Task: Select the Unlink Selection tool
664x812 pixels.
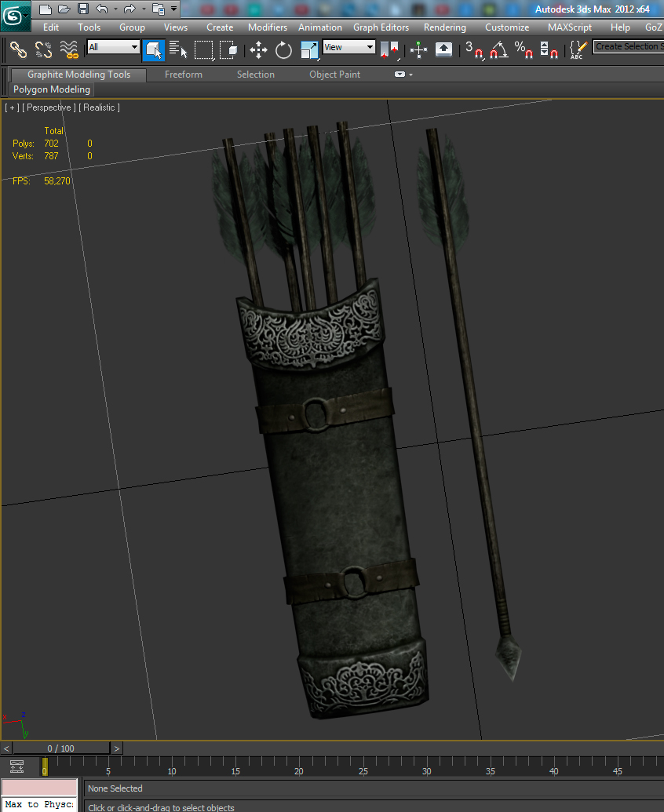Action: [x=43, y=50]
